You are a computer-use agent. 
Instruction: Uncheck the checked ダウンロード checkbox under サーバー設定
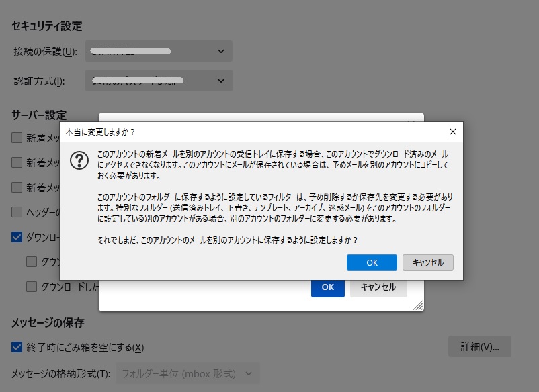17,236
